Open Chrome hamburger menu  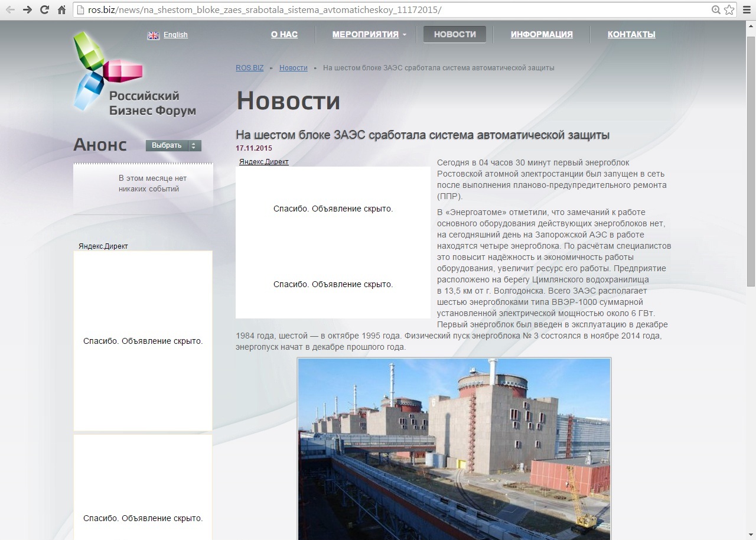[x=747, y=10]
